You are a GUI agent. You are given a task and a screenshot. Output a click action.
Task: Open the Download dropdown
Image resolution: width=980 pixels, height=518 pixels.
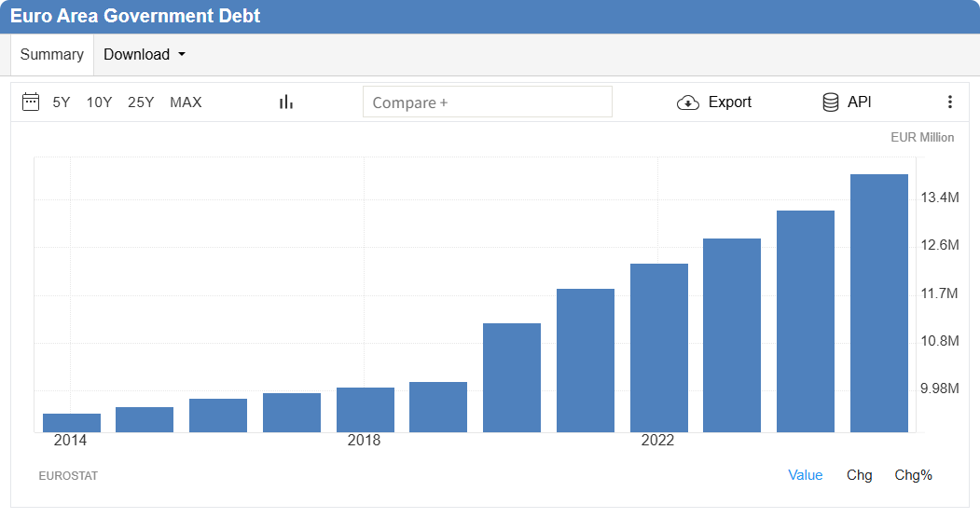(x=145, y=54)
